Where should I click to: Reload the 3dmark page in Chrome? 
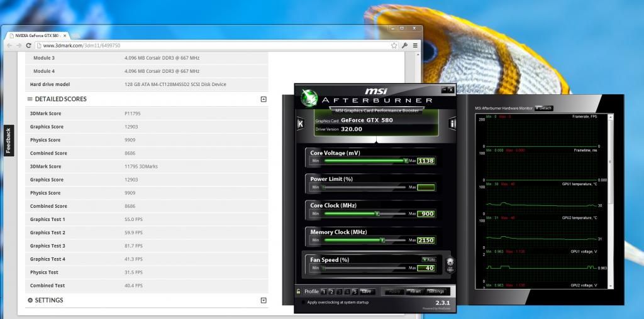point(28,45)
